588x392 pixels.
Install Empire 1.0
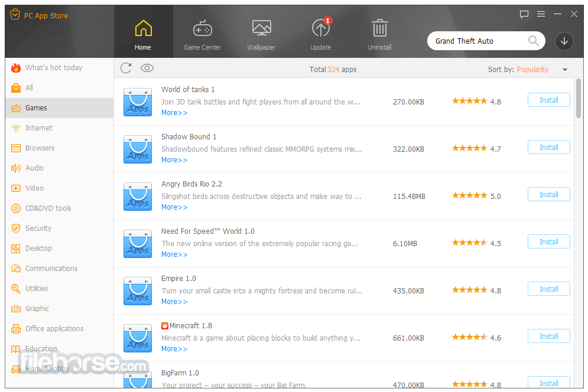(x=548, y=289)
